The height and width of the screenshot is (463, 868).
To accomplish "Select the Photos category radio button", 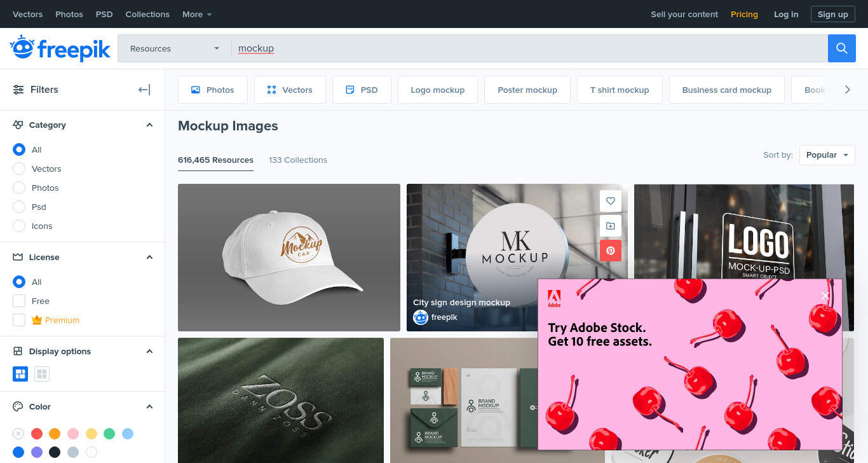I will click(x=19, y=188).
